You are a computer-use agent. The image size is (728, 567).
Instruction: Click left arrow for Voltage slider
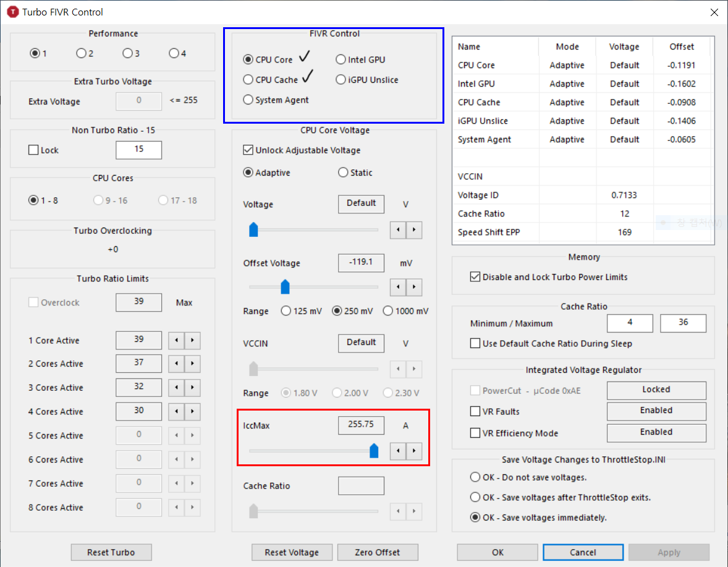pyautogui.click(x=398, y=230)
